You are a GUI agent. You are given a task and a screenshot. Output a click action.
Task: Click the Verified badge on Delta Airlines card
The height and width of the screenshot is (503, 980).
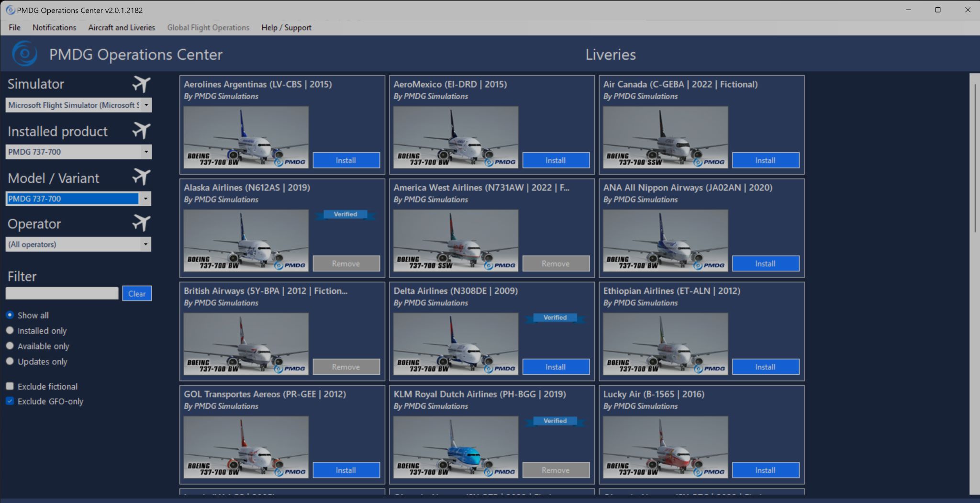pyautogui.click(x=555, y=318)
